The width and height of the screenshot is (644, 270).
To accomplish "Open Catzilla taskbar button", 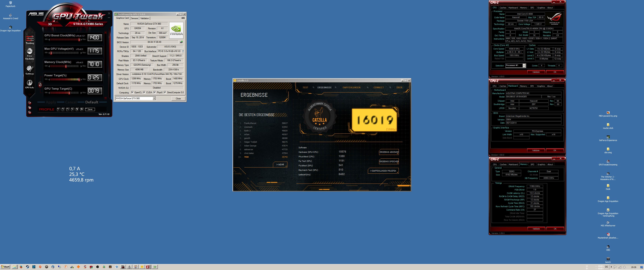I will pyautogui.click(x=142, y=267).
